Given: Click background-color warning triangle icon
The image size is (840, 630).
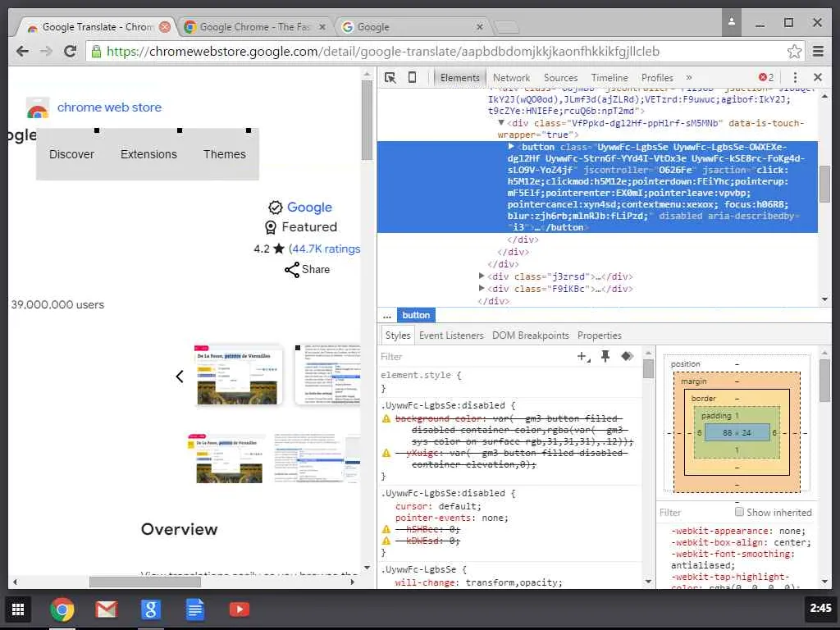Looking at the screenshot, I should [x=386, y=418].
